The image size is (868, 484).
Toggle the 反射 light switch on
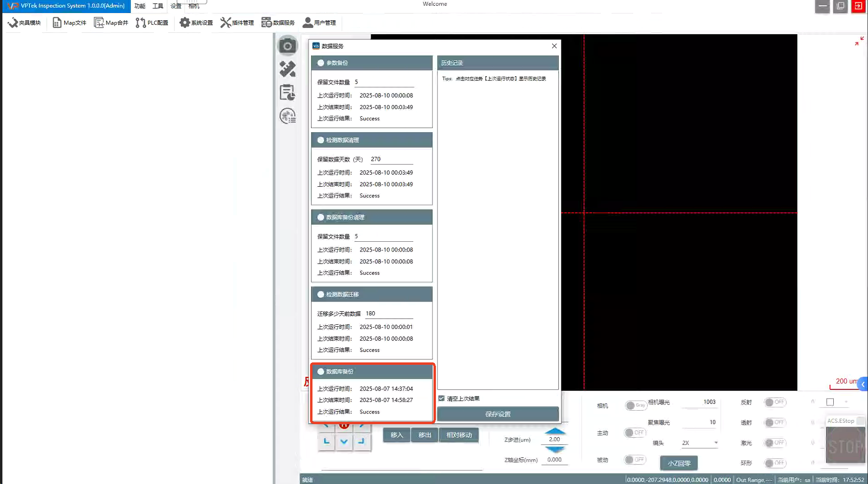click(x=774, y=402)
